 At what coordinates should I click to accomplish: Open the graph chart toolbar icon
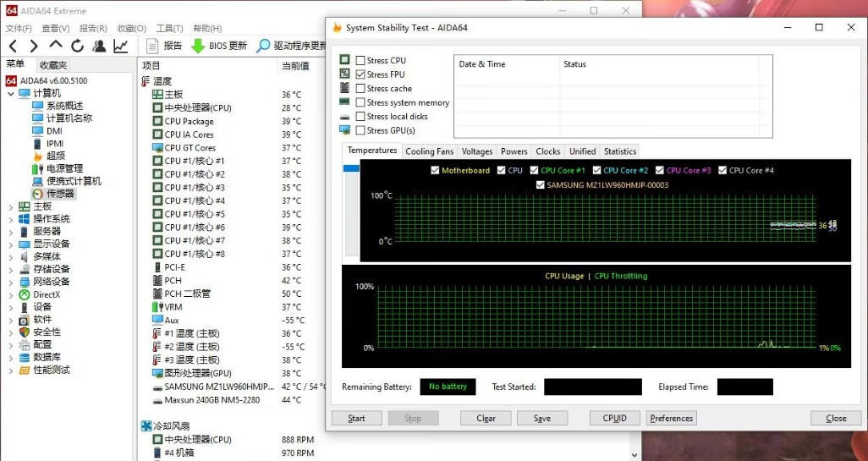tap(121, 46)
